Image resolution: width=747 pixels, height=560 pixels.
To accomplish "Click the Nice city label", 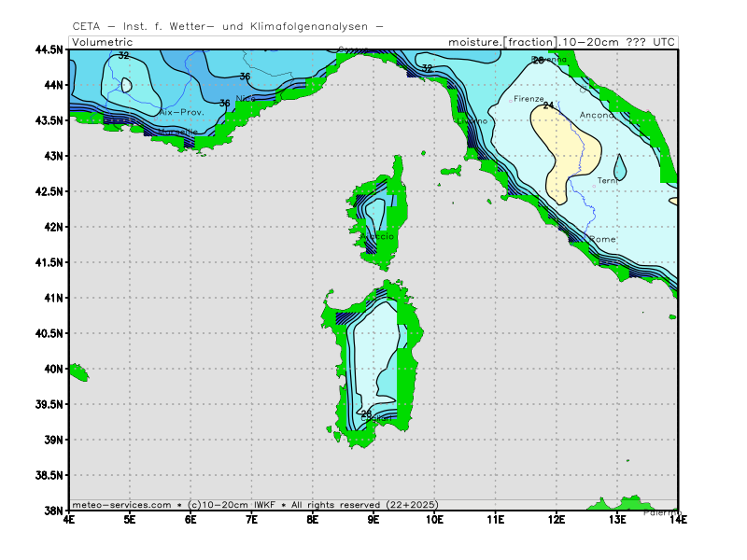I will coord(246,98).
